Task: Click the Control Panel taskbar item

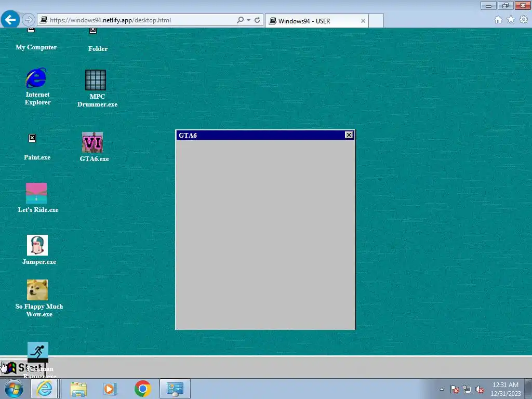Action: 175,389
